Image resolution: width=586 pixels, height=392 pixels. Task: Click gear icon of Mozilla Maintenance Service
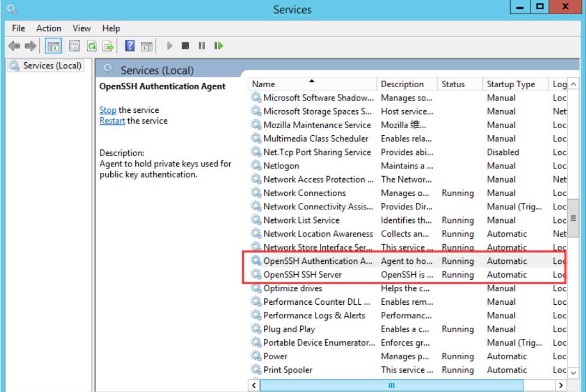tap(256, 125)
